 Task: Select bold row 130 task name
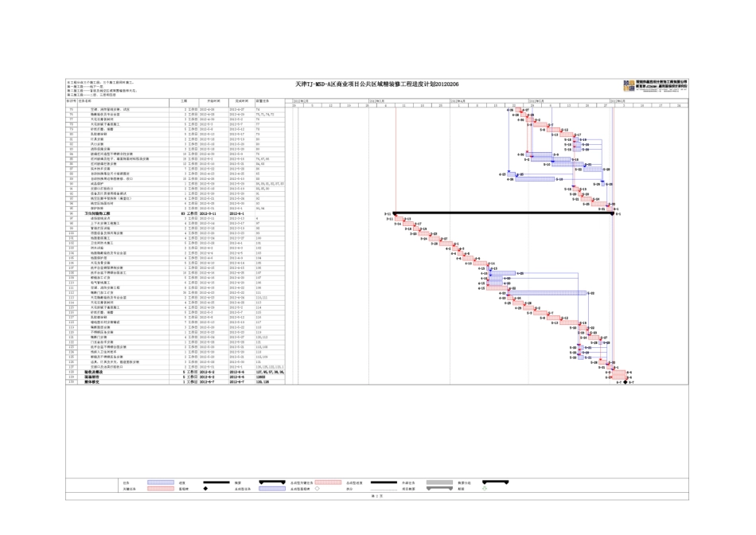tap(92, 381)
